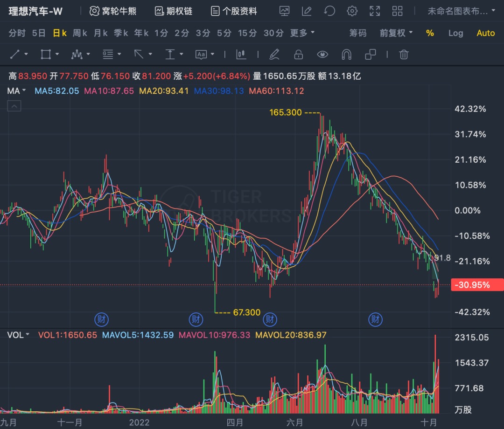Click the refresh/undo arrow icon
The image size is (504, 429).
(329, 11)
